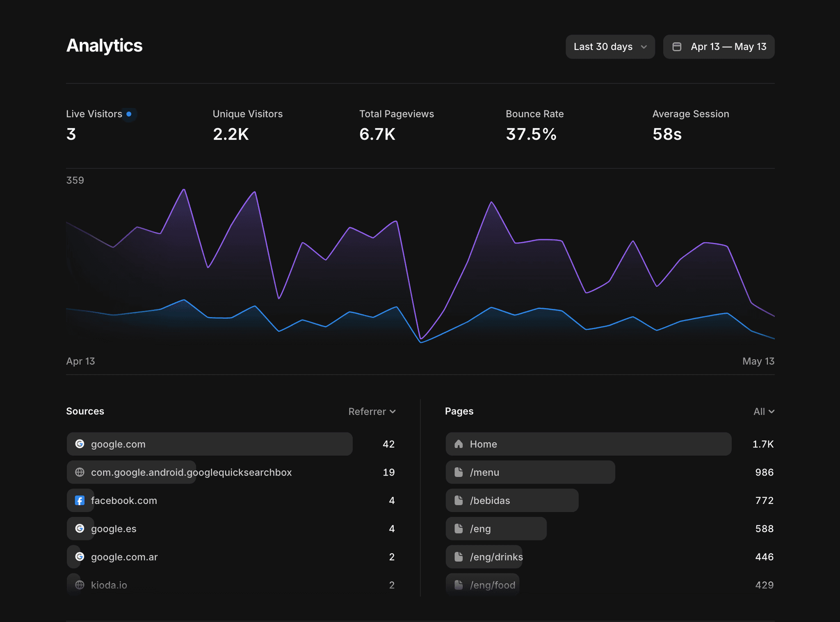Click the purple pageviews line peak in chart
The width and height of the screenshot is (840, 622).
click(x=184, y=190)
